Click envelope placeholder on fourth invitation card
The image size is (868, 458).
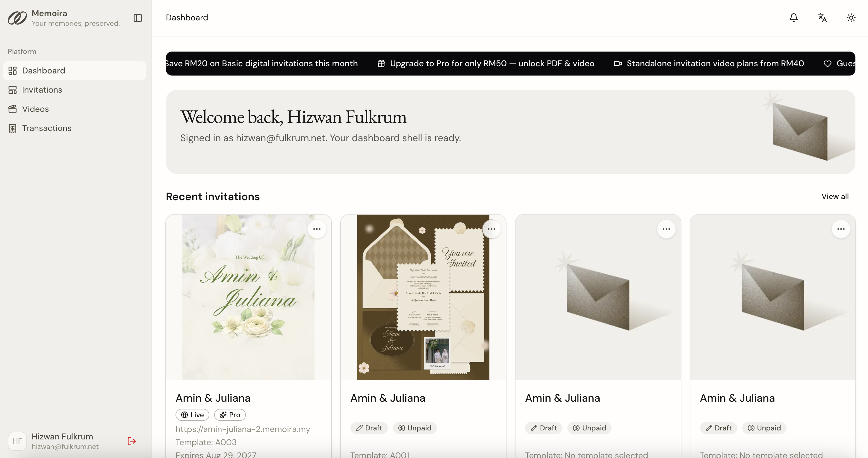pos(773,297)
